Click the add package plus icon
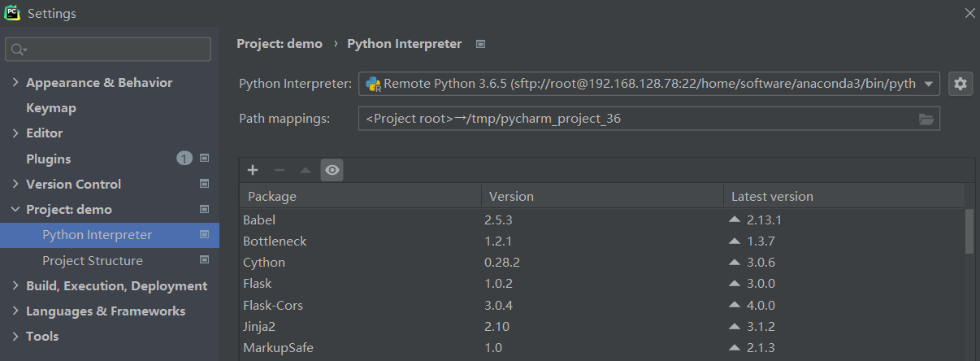The width and height of the screenshot is (980, 361). [253, 170]
